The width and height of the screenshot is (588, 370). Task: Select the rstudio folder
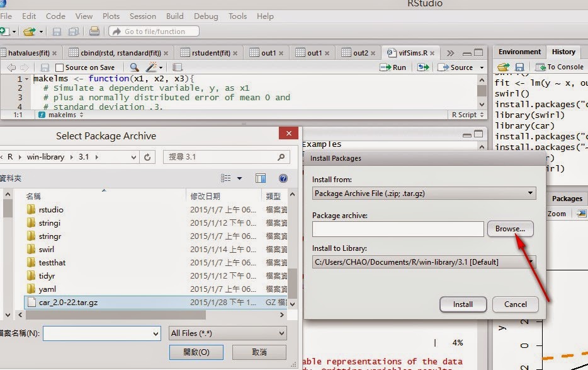(51, 210)
